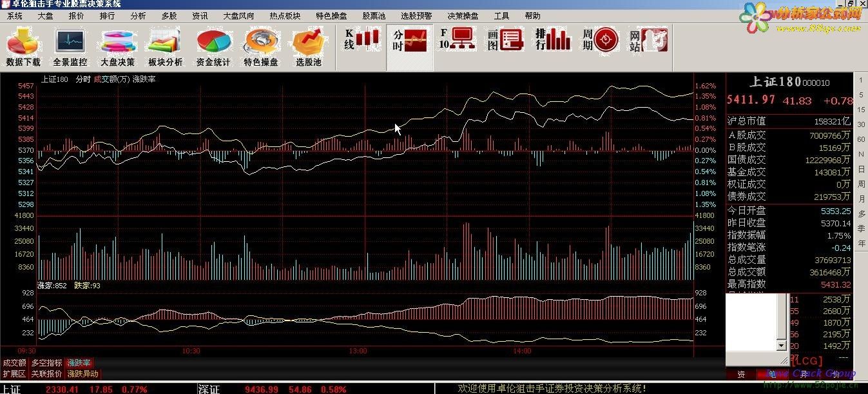Select the 周 weekly period button
The image size is (868, 394).
(861, 184)
